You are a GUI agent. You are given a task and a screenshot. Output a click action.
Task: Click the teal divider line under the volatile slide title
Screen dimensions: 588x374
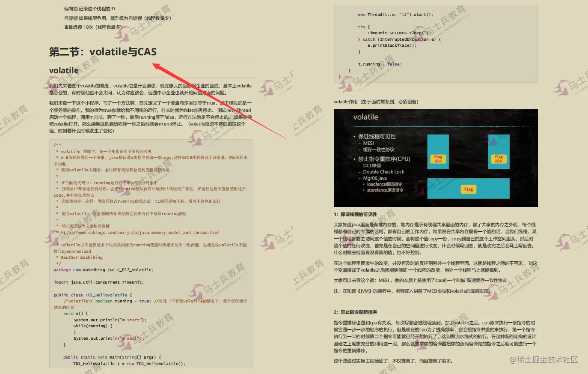pos(436,127)
